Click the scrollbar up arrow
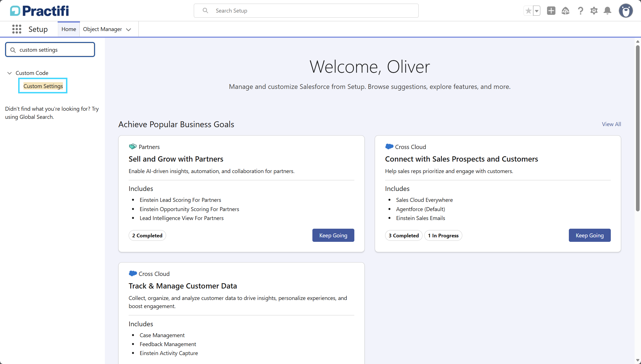 pyautogui.click(x=638, y=41)
